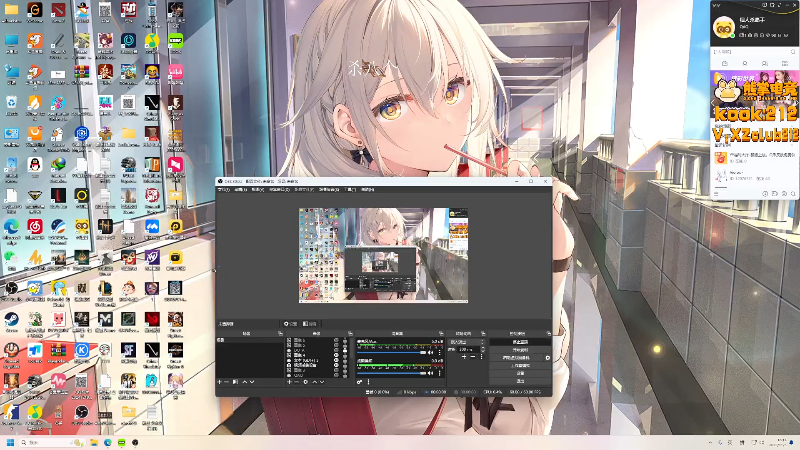
Task: Click the CPU usage status bar entry
Action: (493, 392)
